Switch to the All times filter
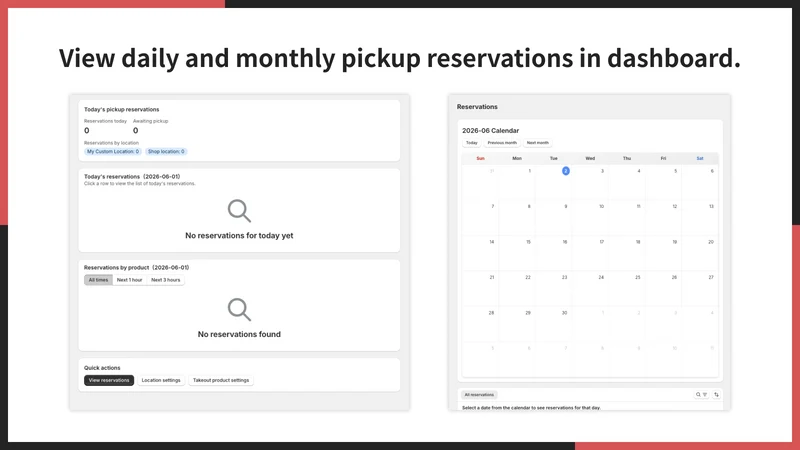This screenshot has width=800, height=450. (98, 280)
